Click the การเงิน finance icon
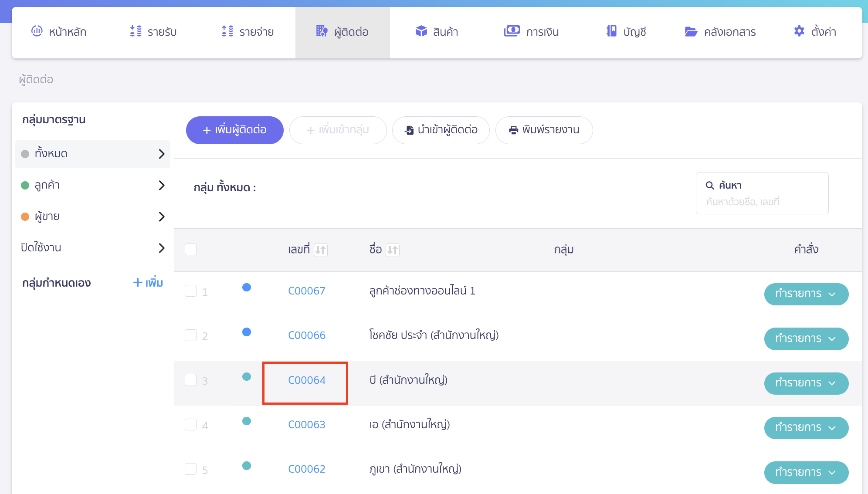The height and width of the screenshot is (494, 868). coord(512,31)
